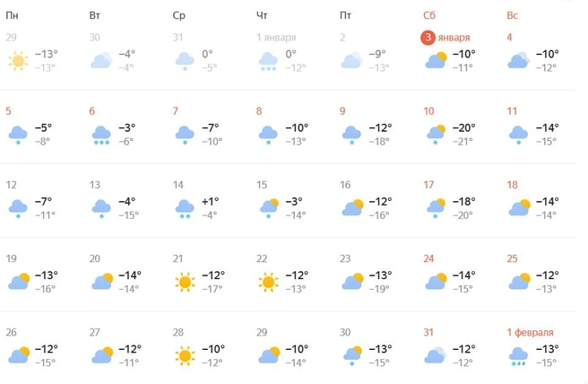The image size is (588, 384).
Task: Click the +1° temperature on January 14
Action: point(210,201)
